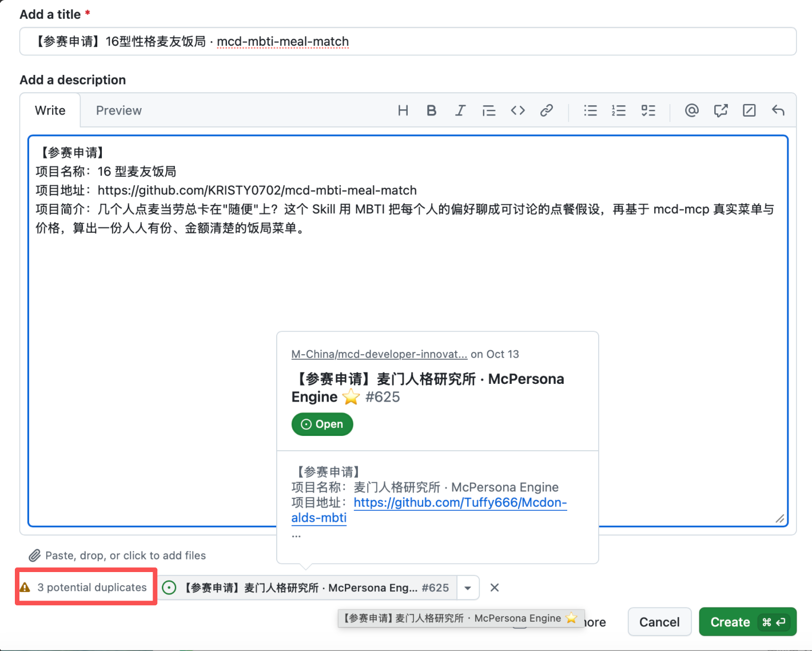The height and width of the screenshot is (651, 812).
Task: Add a link with the link icon
Action: [x=547, y=110]
